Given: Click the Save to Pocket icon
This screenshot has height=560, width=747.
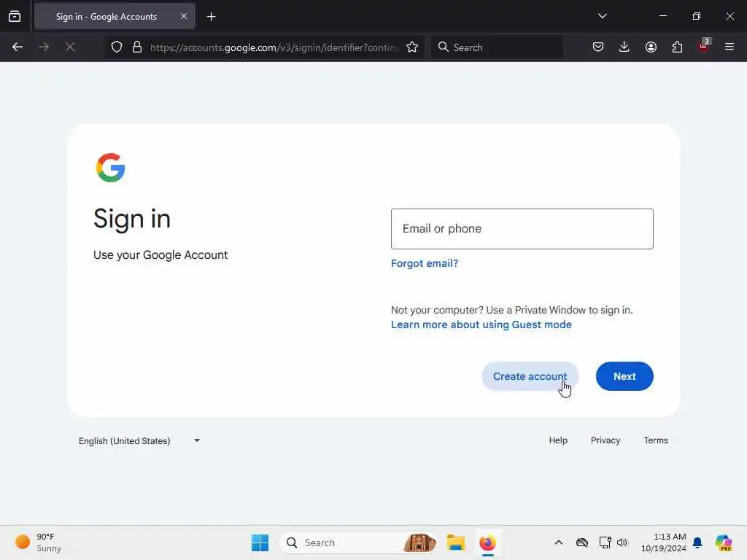Looking at the screenshot, I should 598,47.
